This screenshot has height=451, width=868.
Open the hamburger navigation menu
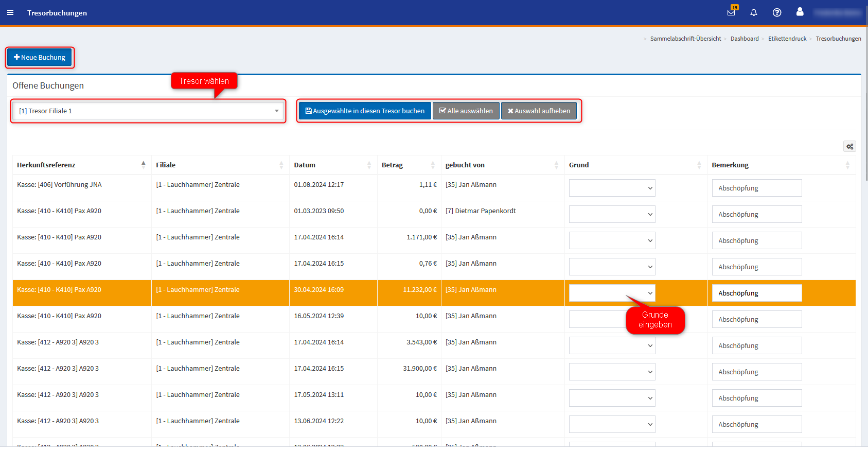point(10,13)
